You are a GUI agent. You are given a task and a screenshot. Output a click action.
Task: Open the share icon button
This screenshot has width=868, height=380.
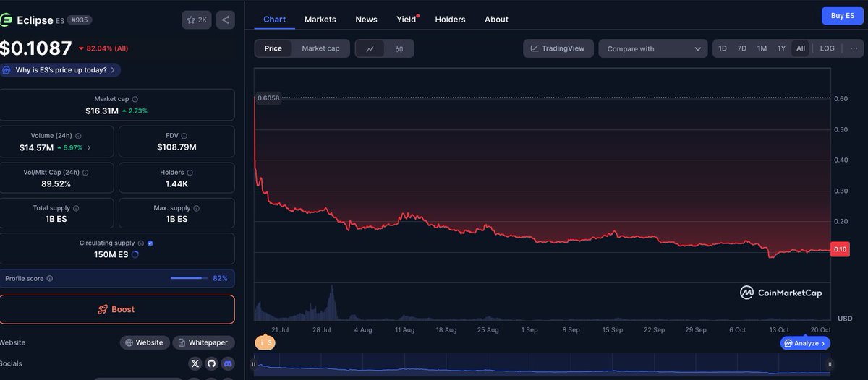[x=226, y=20]
